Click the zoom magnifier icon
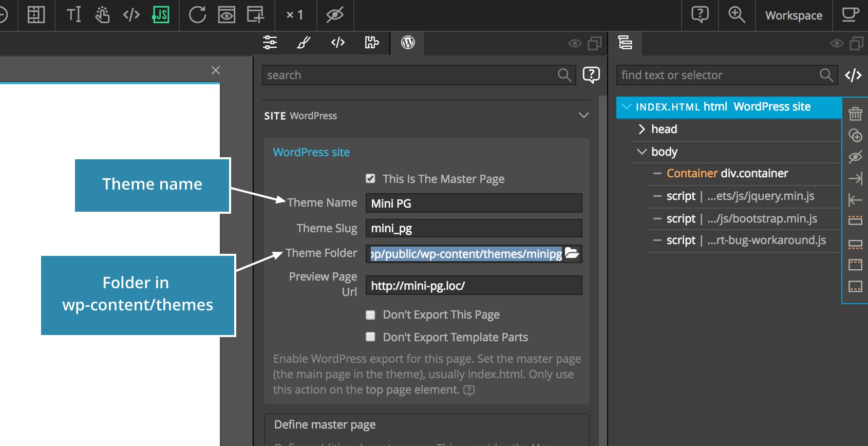 point(737,14)
